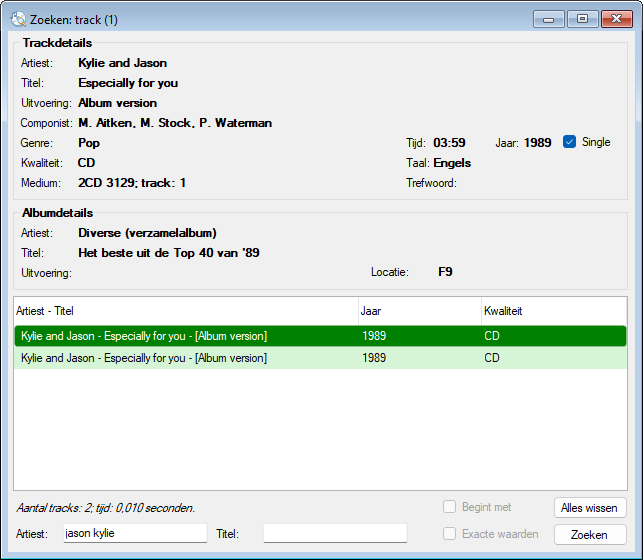Click the Tijd value 03:59
The image size is (643, 560).
pos(449,143)
